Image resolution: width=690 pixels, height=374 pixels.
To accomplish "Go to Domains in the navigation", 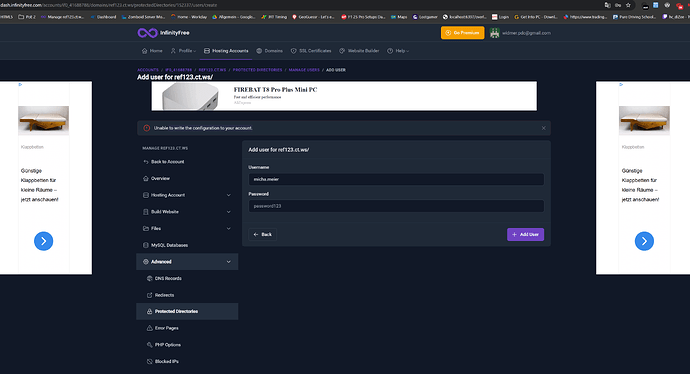I will (269, 51).
